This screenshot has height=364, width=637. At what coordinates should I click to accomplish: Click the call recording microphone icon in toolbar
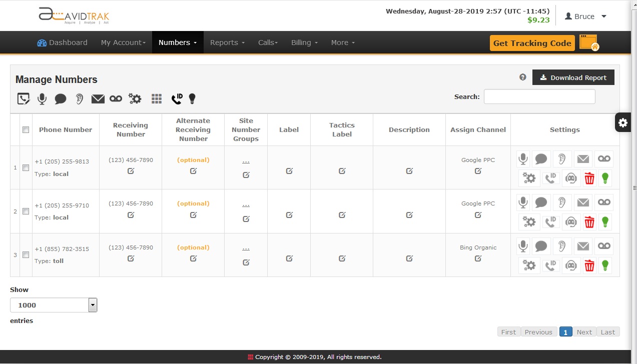(x=42, y=98)
